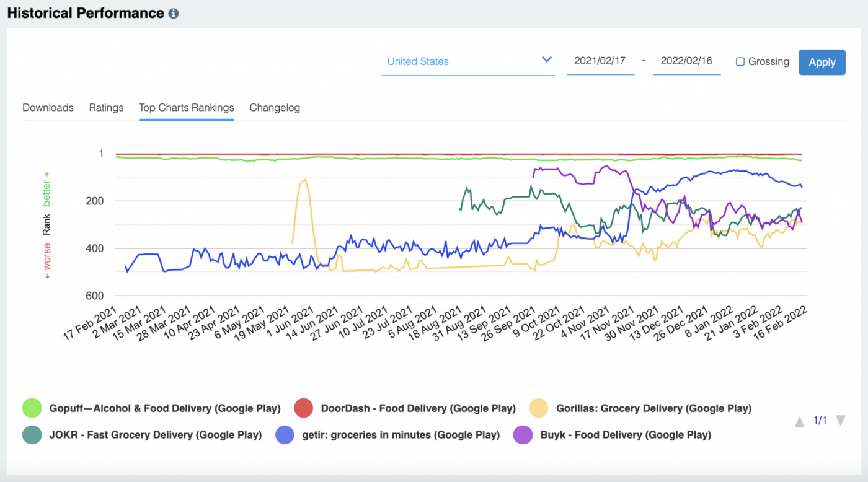Toggle the Buyk purple legend circle

pos(523,435)
